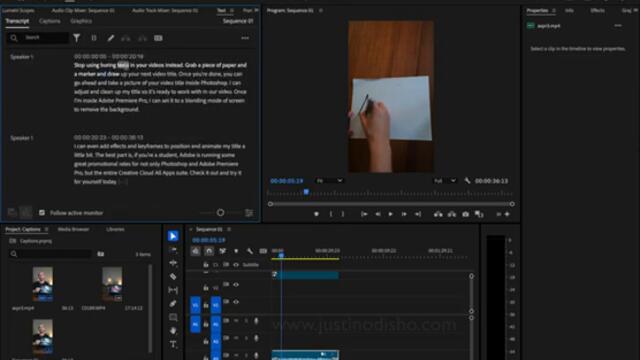Screen dimensions: 640x360
Task: Click the transcript pencil edit icon
Action: [111, 38]
